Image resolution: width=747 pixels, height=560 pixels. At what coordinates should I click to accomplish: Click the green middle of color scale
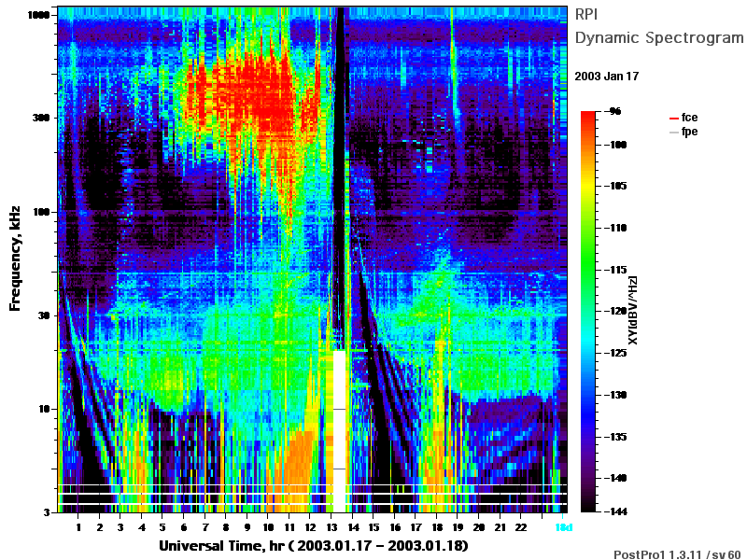[x=588, y=267]
